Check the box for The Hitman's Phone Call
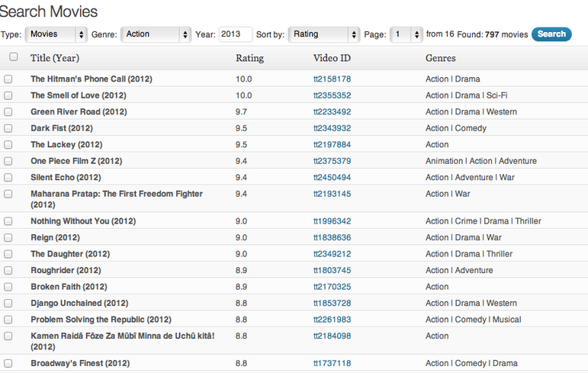The image size is (588, 373). tap(8, 79)
